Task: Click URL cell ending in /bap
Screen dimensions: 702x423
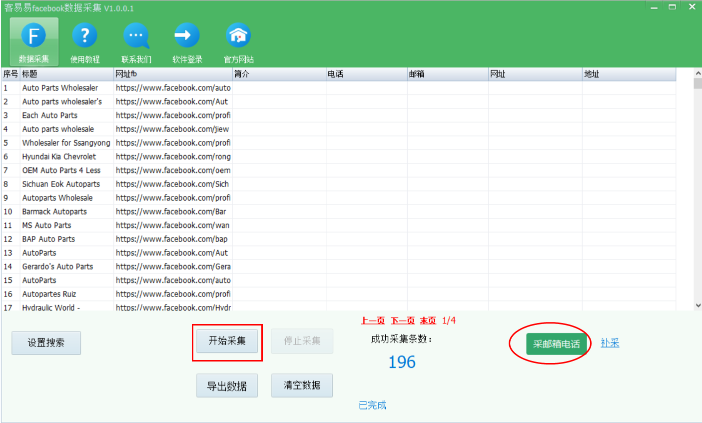Action: (173, 239)
